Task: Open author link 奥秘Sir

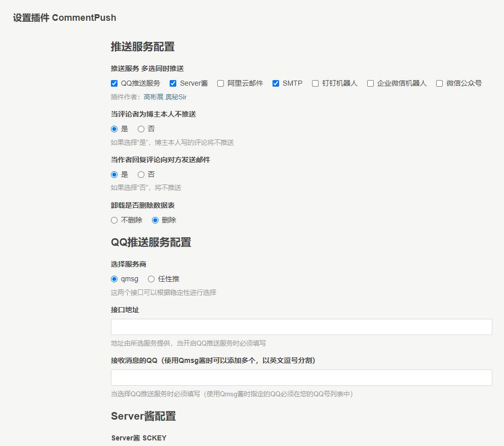Action: 176,97
